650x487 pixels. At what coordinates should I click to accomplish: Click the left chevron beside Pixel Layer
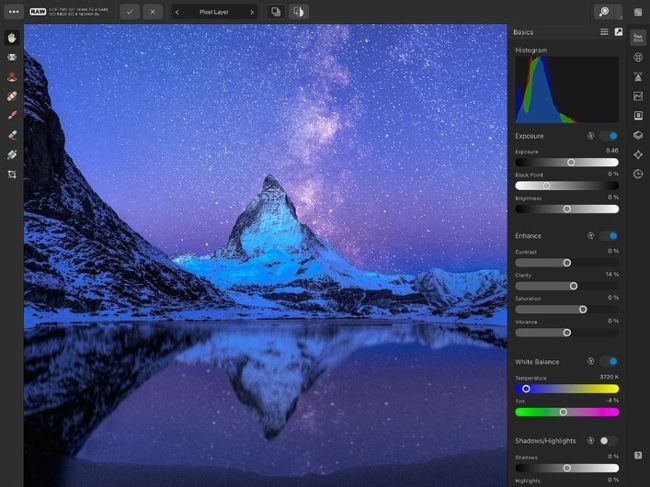click(x=177, y=12)
